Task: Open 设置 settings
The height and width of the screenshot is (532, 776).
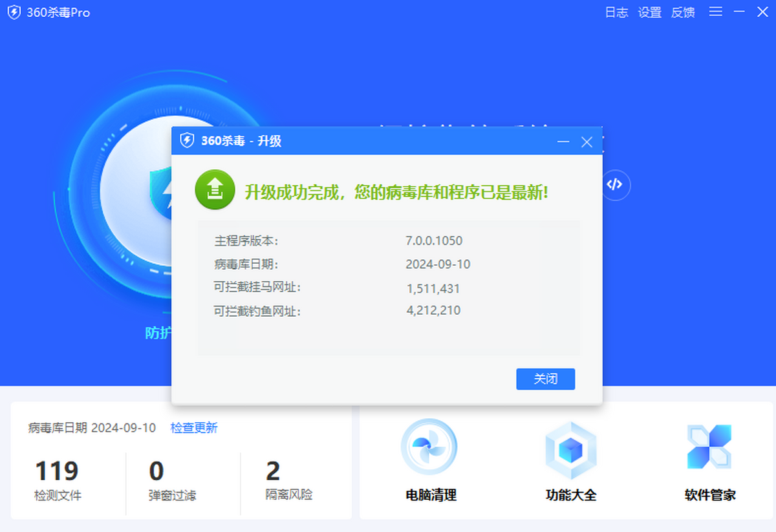Action: point(649,12)
